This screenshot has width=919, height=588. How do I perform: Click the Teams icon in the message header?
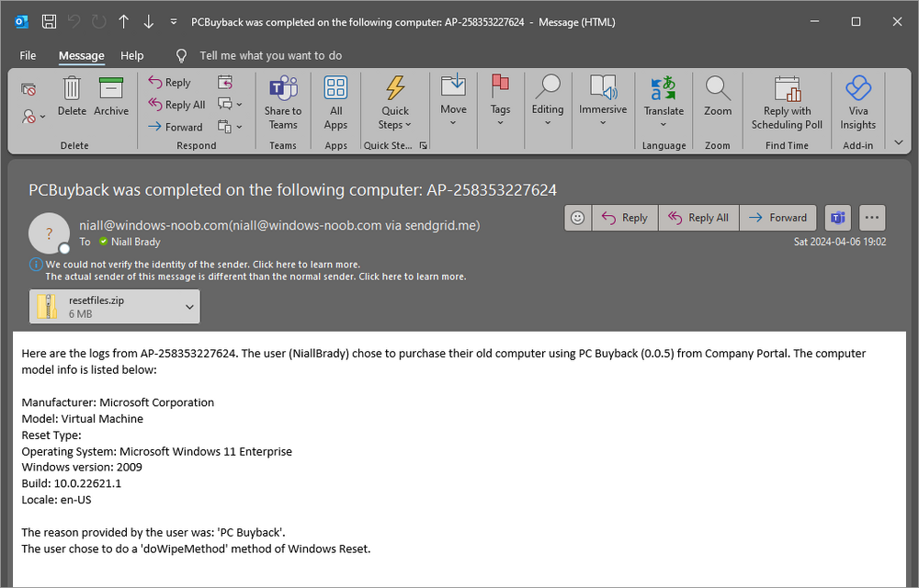point(838,218)
